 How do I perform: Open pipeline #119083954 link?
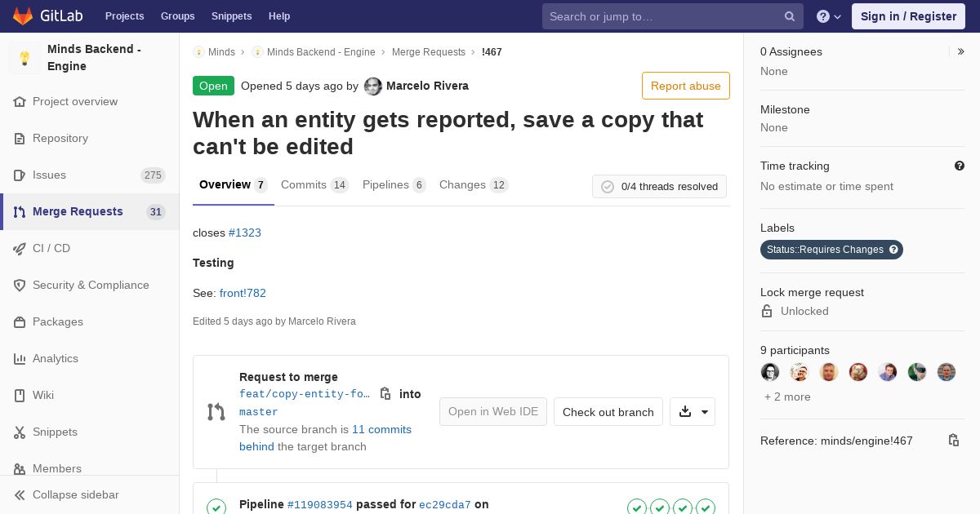320,505
